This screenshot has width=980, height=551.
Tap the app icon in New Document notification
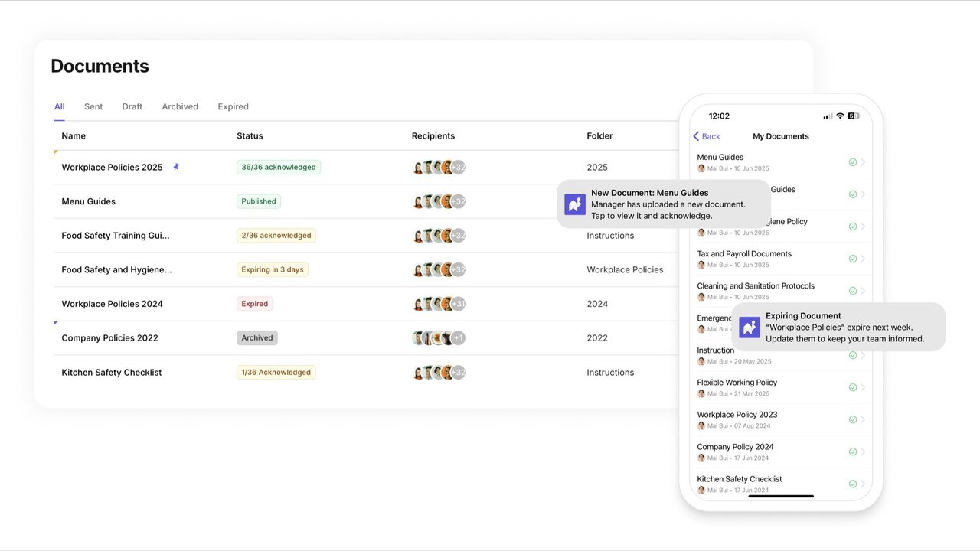click(x=575, y=204)
